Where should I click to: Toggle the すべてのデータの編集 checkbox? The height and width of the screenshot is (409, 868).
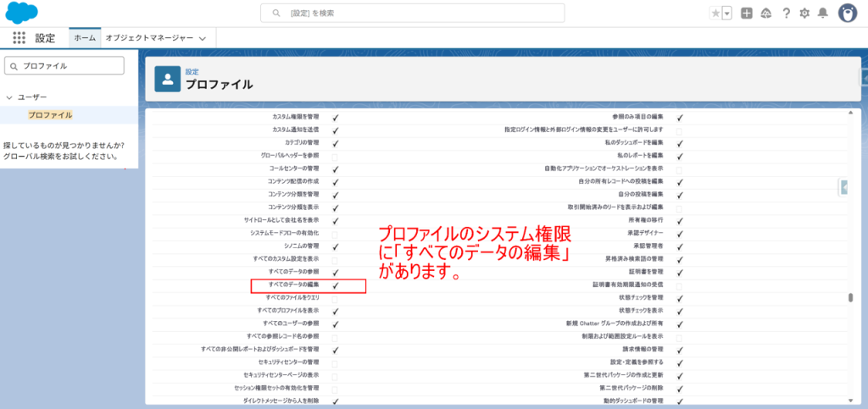click(336, 285)
